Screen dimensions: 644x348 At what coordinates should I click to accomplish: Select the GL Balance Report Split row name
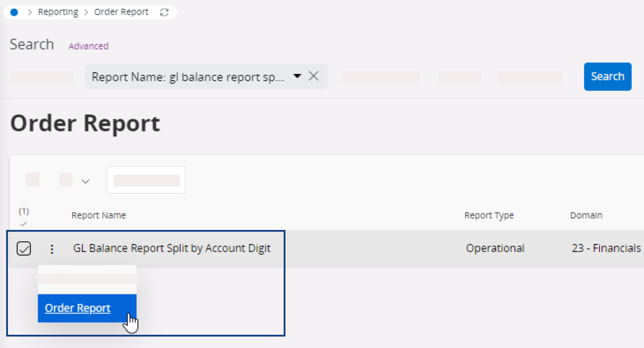point(171,248)
